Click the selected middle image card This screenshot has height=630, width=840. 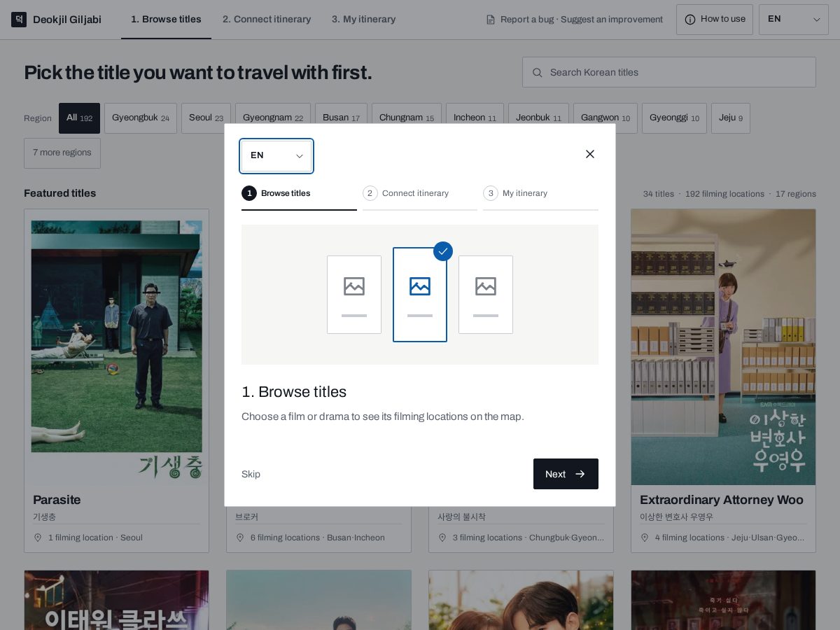point(420,295)
